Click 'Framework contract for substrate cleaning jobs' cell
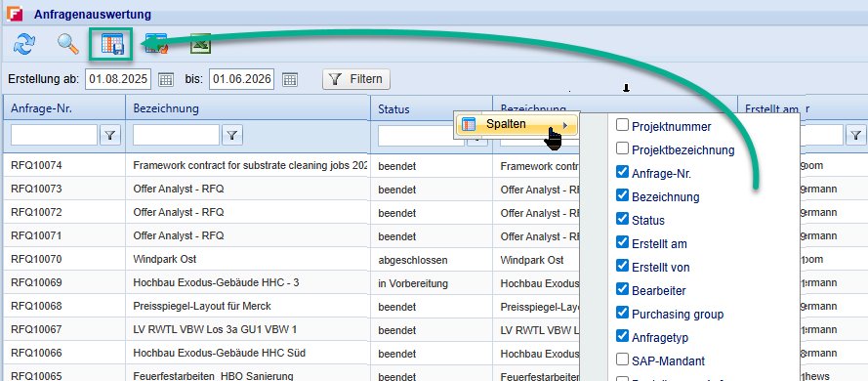The height and width of the screenshot is (381, 868). click(247, 165)
